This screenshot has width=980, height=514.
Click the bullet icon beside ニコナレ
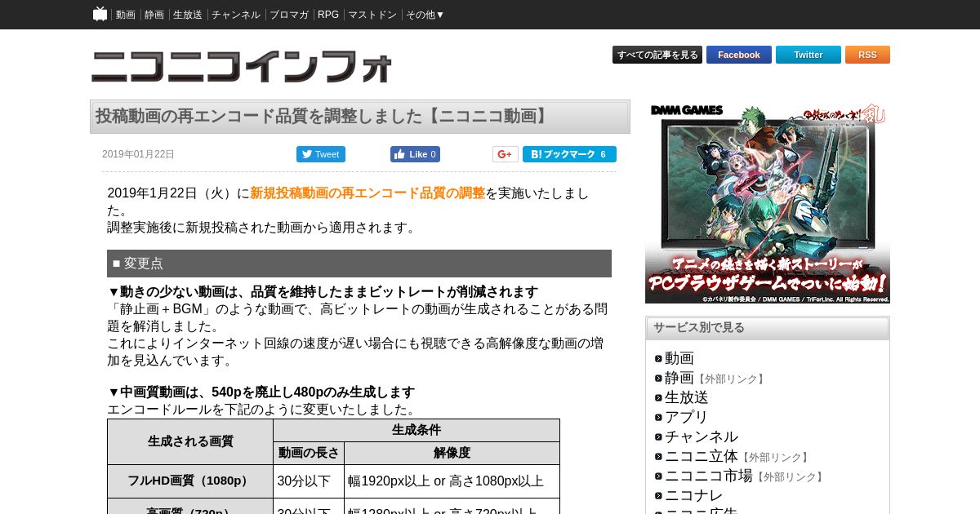[x=658, y=496]
